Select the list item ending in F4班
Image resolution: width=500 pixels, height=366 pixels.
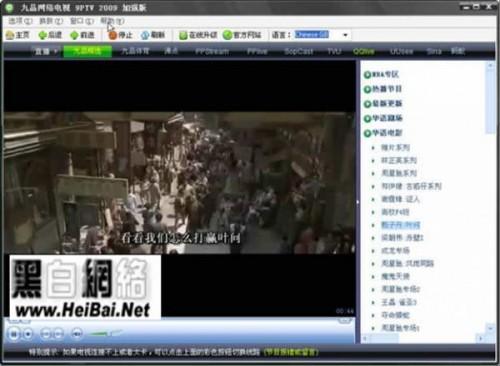click(x=395, y=212)
